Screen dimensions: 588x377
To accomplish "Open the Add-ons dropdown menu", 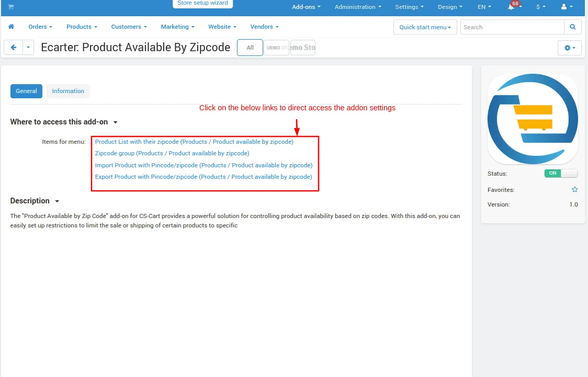I will (307, 7).
